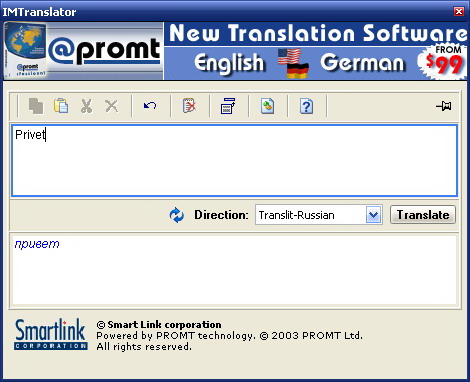This screenshot has height=382, width=470.
Task: Click into the source text box containing Privet
Action: point(235,160)
